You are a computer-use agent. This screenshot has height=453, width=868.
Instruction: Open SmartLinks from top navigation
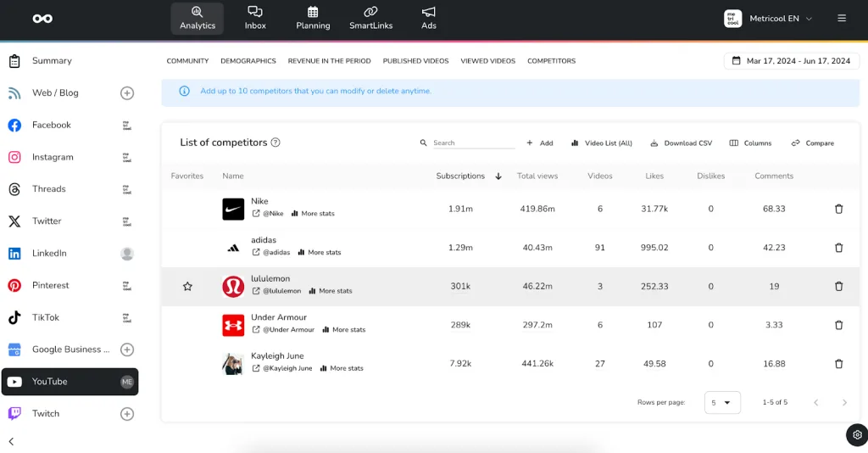coord(370,17)
